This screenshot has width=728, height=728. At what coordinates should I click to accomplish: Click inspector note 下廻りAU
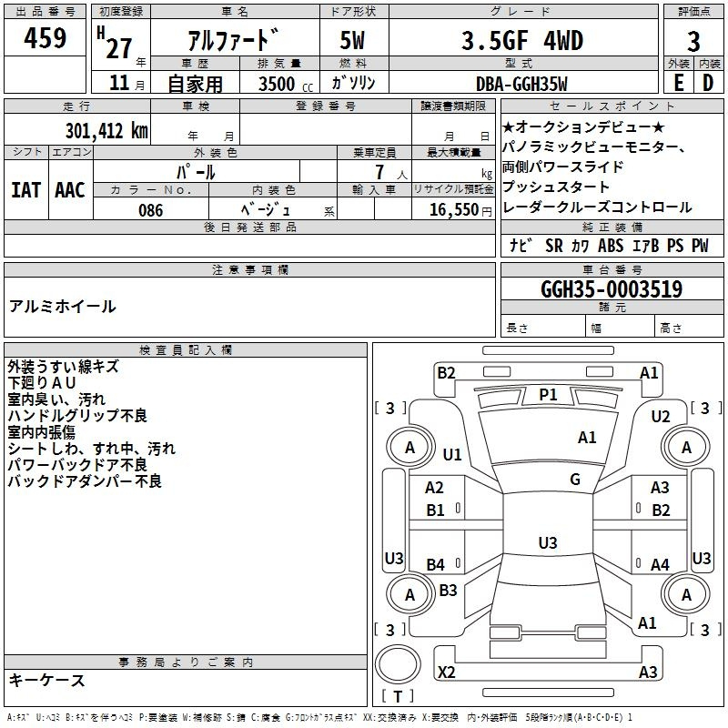click(42, 383)
